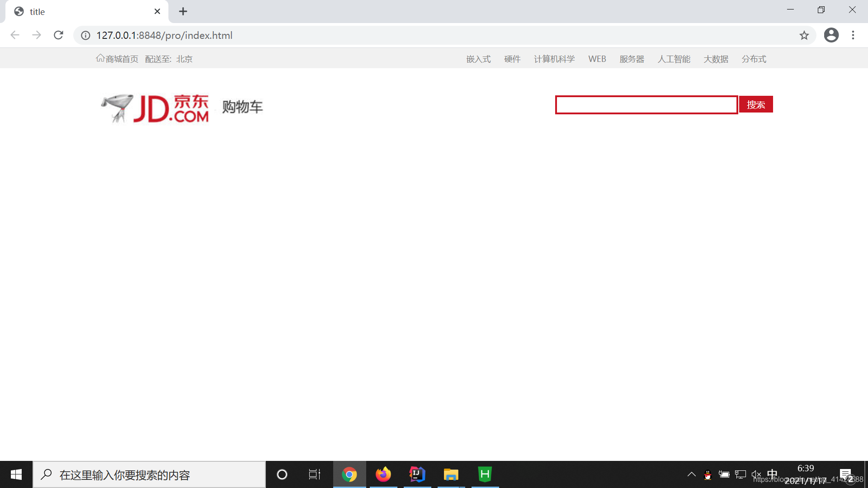
Task: Open a new tab with plus button
Action: (x=183, y=12)
